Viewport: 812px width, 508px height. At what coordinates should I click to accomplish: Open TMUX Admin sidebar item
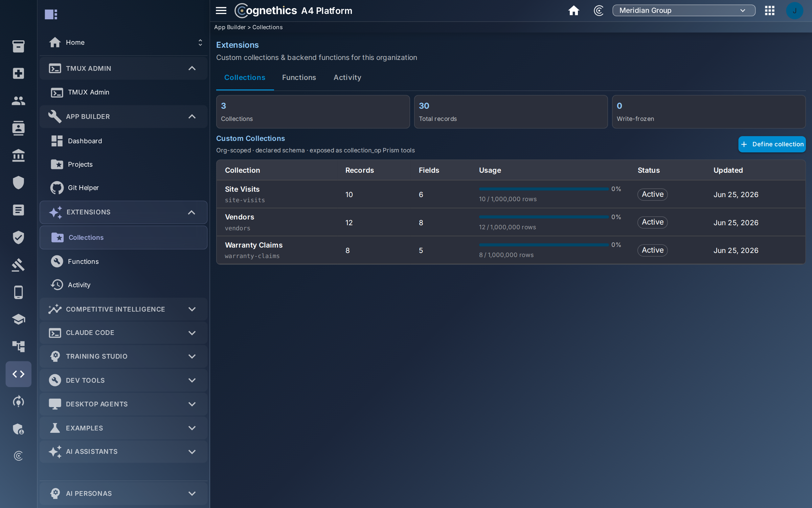click(123, 92)
